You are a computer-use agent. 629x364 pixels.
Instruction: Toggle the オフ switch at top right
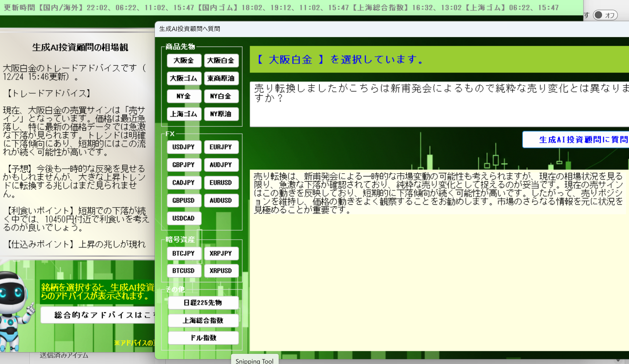point(605,15)
